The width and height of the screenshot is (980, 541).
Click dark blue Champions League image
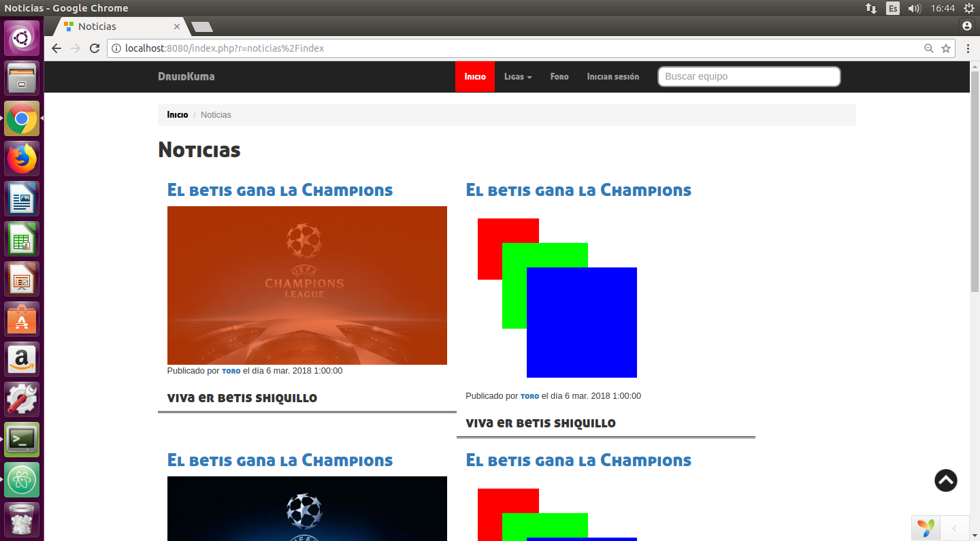pyautogui.click(x=307, y=508)
